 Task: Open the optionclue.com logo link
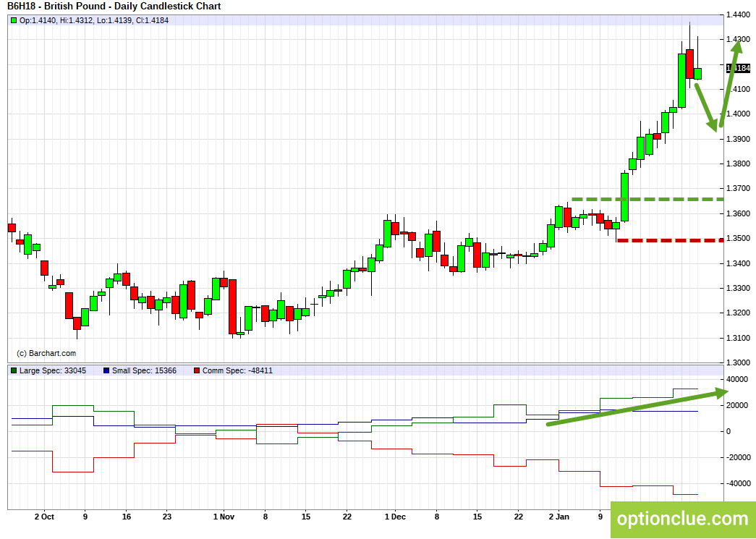683,519
